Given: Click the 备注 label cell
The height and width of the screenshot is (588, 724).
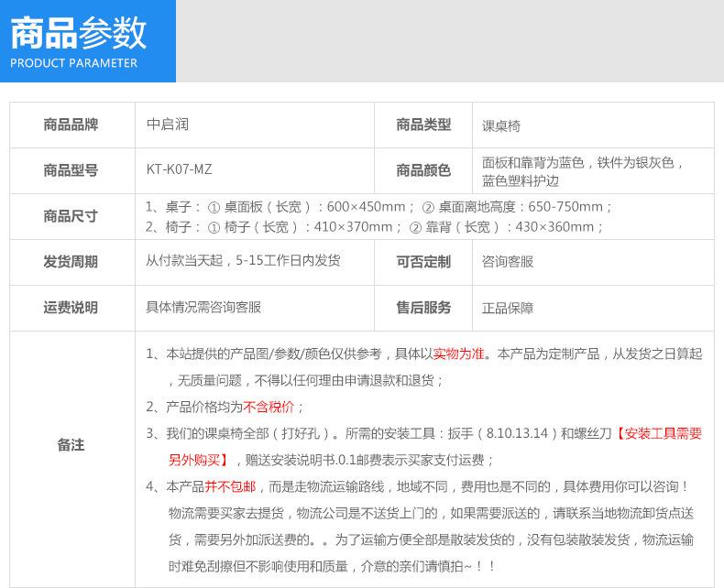Looking at the screenshot, I should 71,445.
